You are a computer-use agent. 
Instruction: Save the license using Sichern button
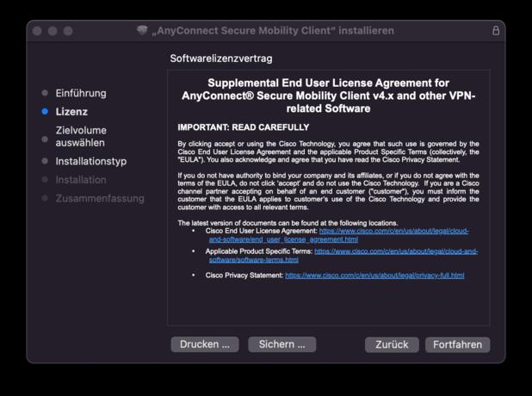[282, 344]
